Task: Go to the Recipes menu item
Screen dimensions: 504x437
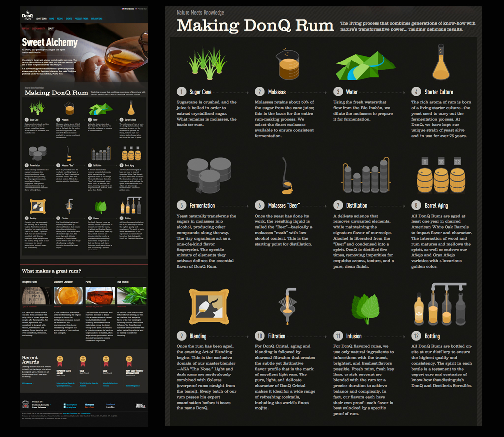Action: 60,19
